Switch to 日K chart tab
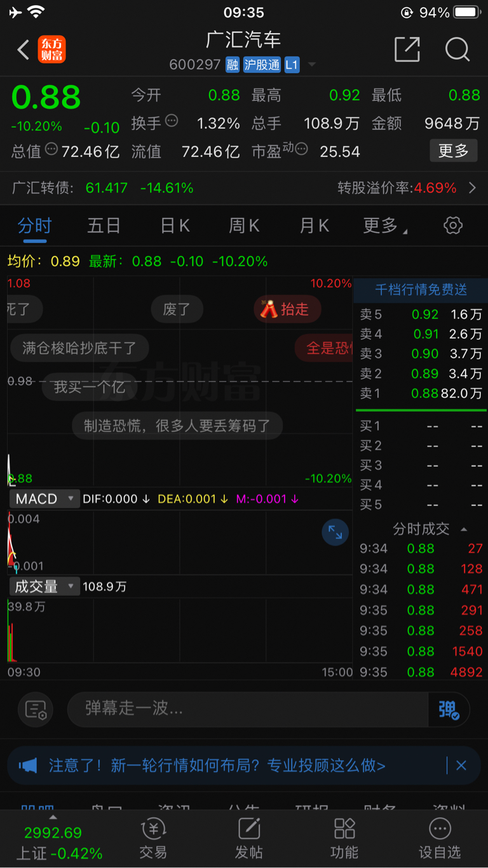Viewport: 488px width, 868px height. [x=175, y=225]
